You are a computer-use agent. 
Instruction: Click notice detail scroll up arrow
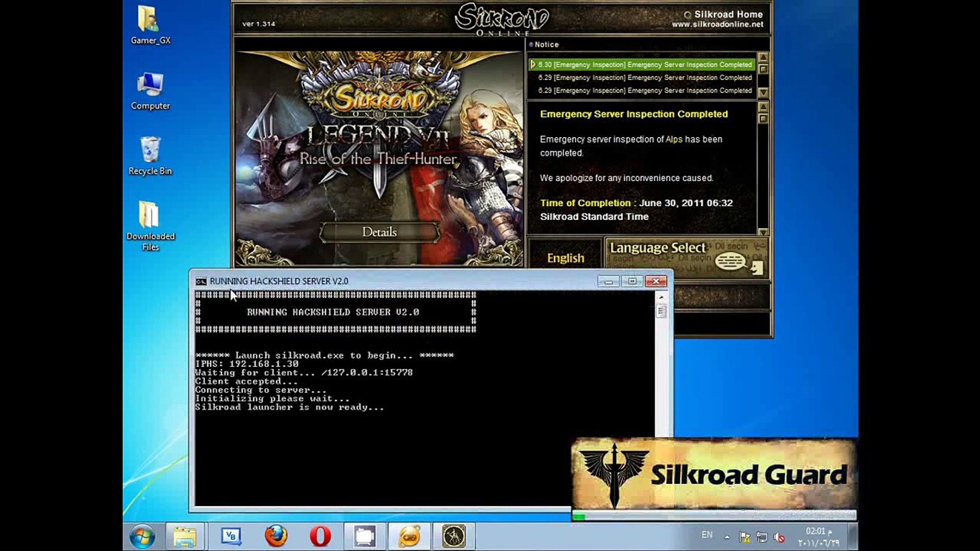(763, 107)
